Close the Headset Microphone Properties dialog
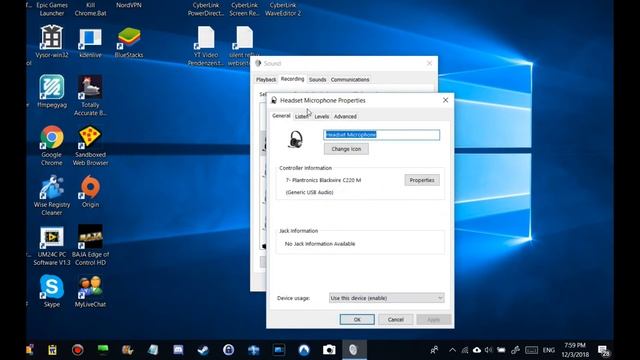This screenshot has width=640, height=360. coord(445,100)
